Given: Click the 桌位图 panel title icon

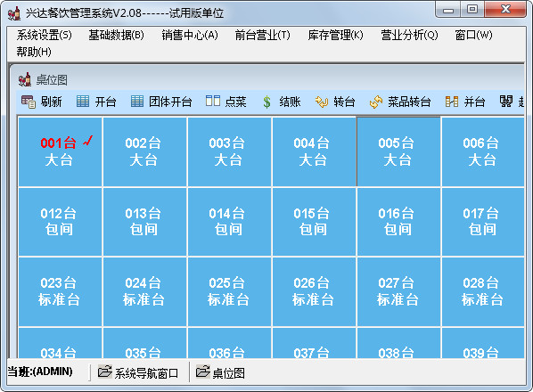Looking at the screenshot, I should point(24,79).
